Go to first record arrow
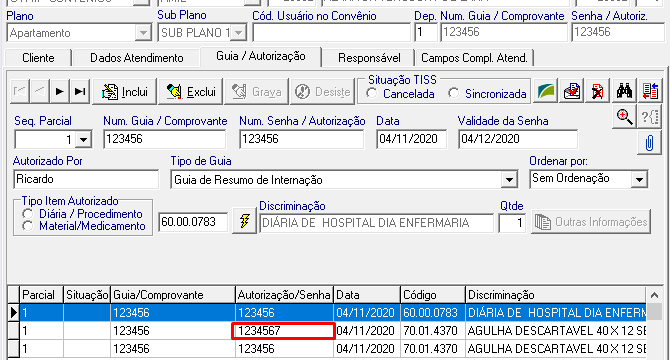The height and width of the screenshot is (360, 670). pos(19,91)
